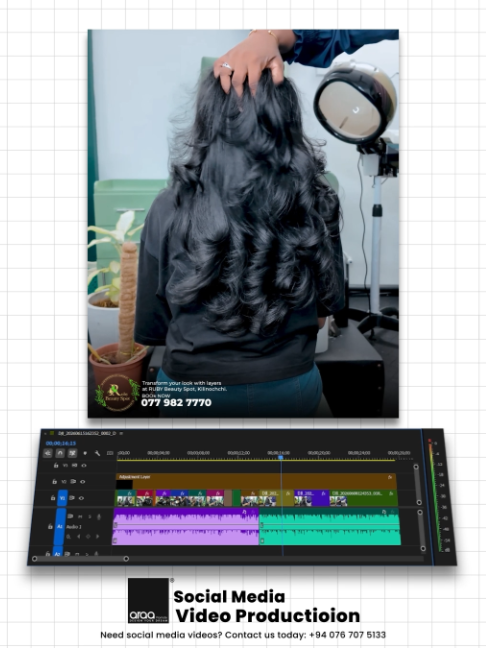Viewport: 486px width, 648px height.
Task: Select the Adjustment Layer clip
Action: (x=256, y=481)
